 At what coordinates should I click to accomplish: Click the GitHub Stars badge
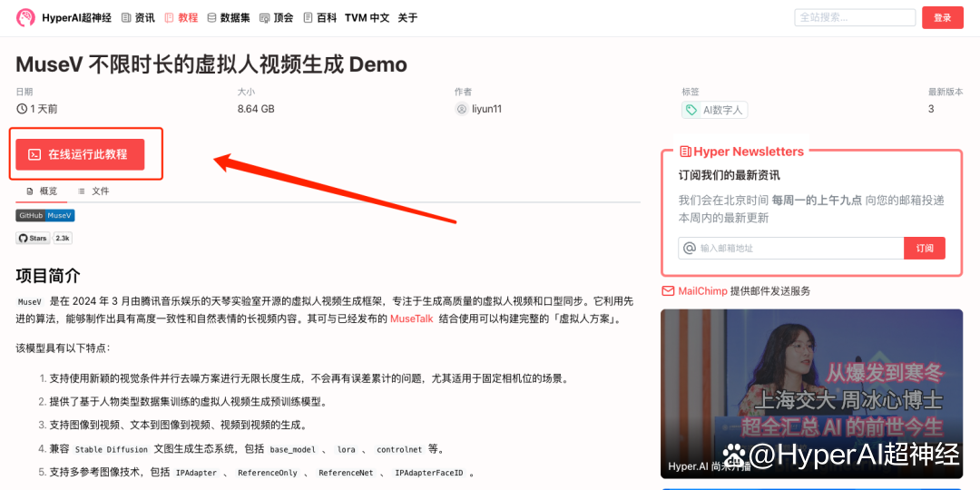coord(34,238)
